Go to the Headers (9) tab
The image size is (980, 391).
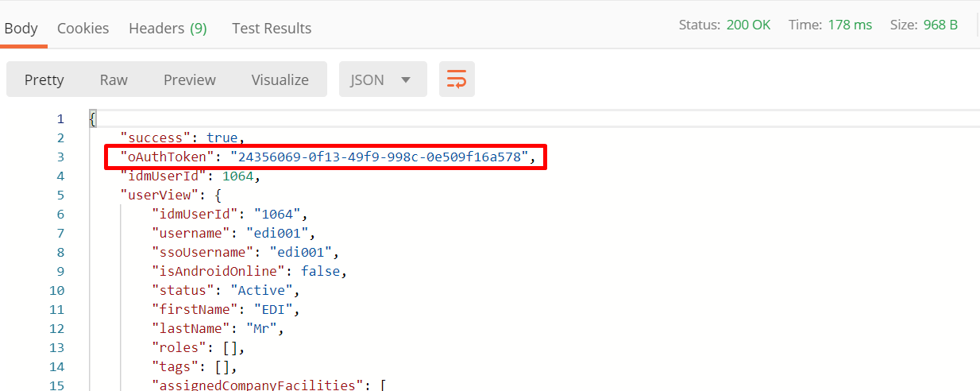pyautogui.click(x=168, y=29)
